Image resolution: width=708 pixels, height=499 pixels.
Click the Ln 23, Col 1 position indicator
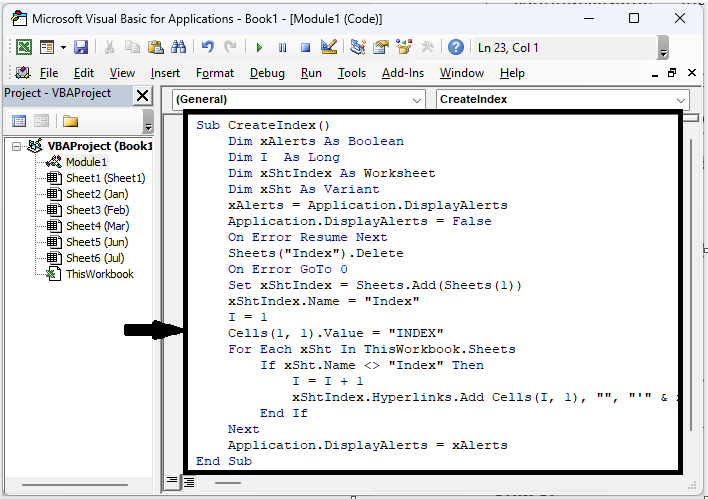[508, 48]
